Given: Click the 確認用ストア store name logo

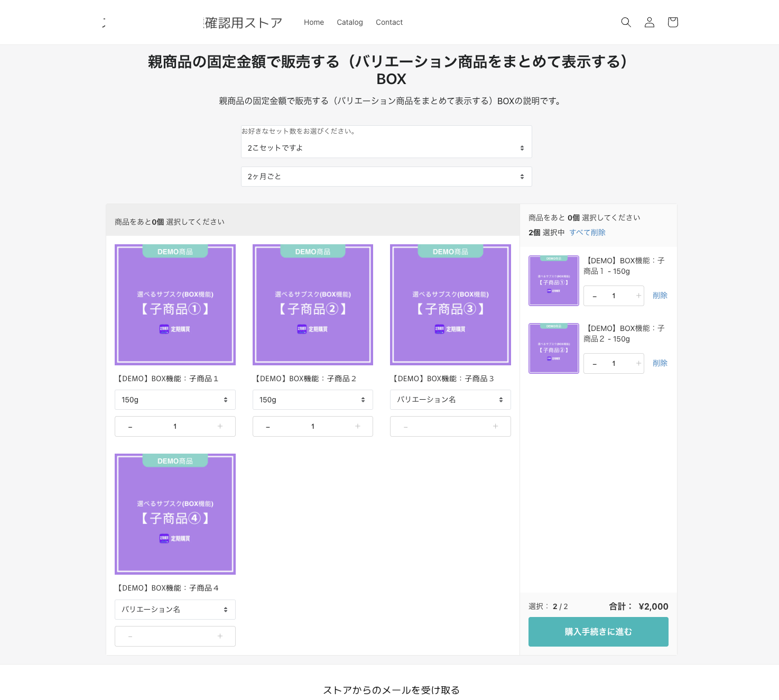Looking at the screenshot, I should click(x=243, y=23).
